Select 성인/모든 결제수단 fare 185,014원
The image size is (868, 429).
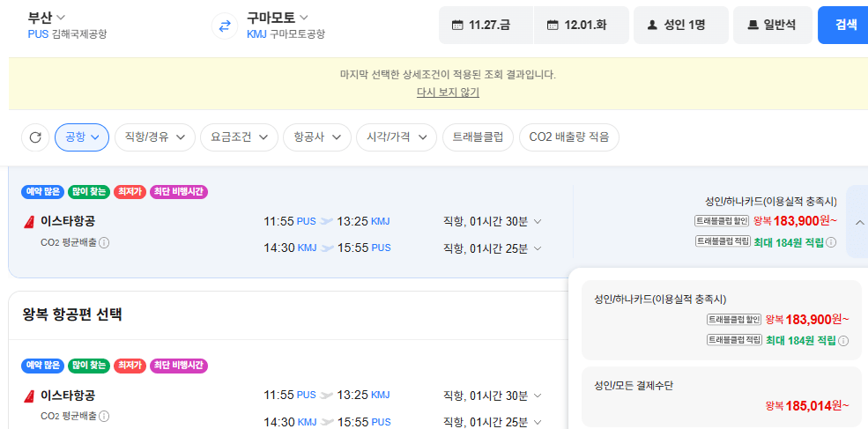[722, 397]
